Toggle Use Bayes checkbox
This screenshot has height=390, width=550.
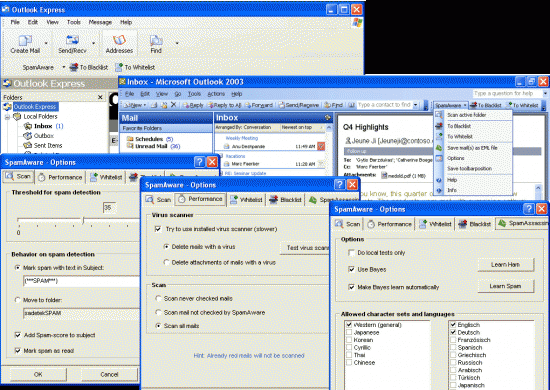(x=351, y=269)
